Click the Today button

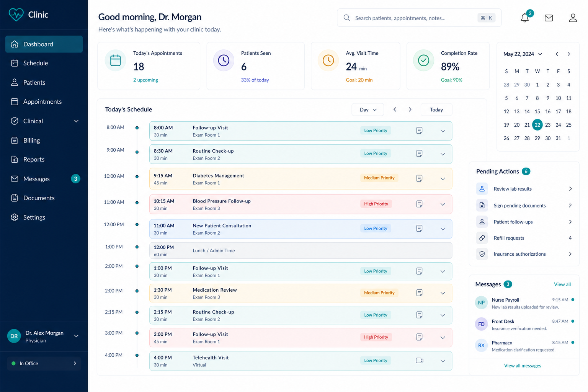click(436, 110)
